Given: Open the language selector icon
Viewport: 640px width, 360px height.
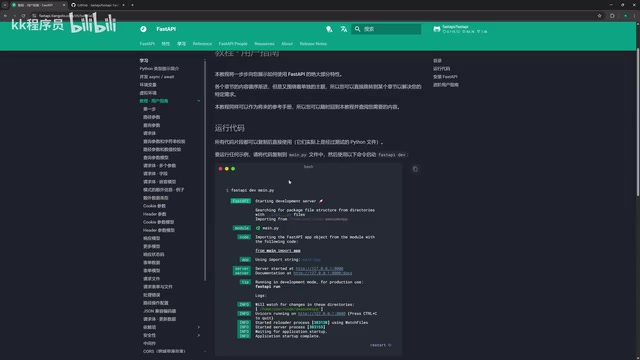Looking at the screenshot, I should pos(344,29).
